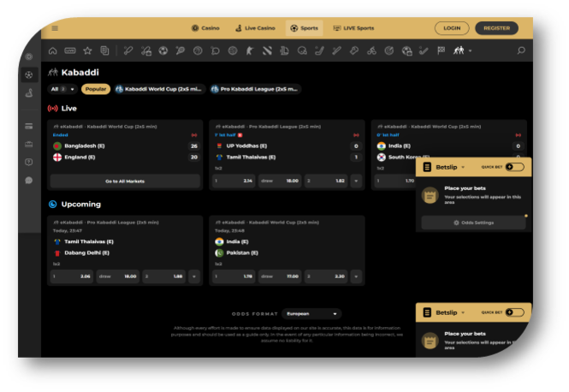Go to the Home icon in sports bar
Screen dimensions: 569x392
pos(52,50)
